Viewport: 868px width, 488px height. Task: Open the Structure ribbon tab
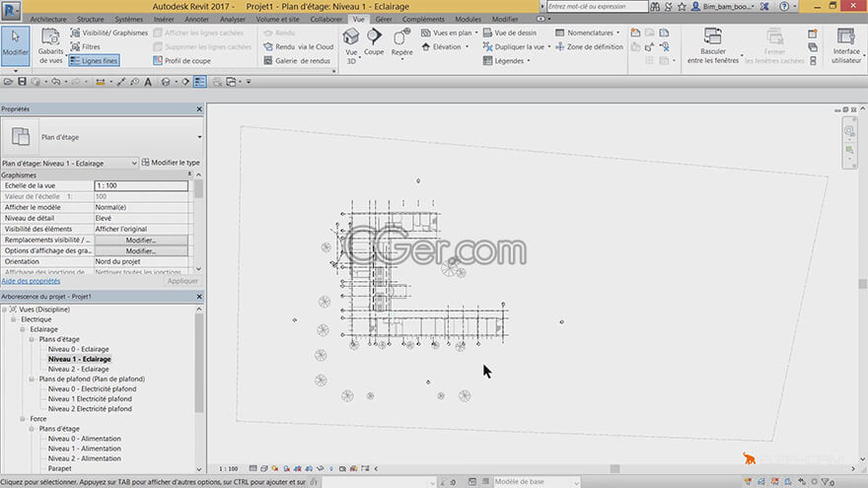click(x=90, y=19)
